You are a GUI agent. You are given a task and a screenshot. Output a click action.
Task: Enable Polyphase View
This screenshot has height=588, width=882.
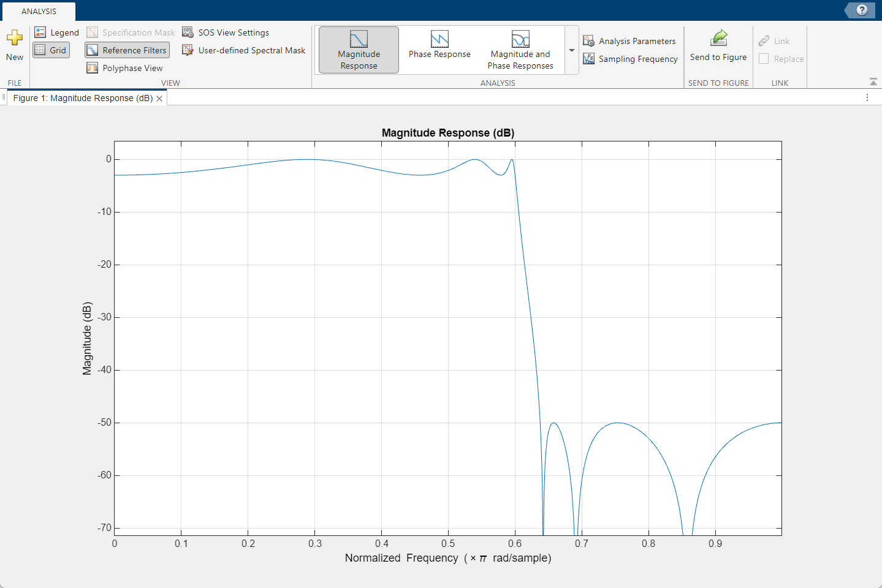[125, 67]
